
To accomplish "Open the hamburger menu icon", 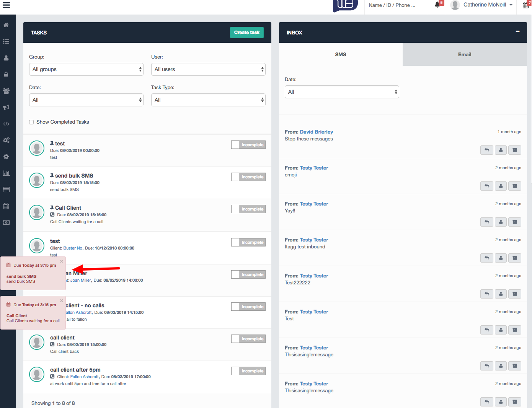I will tap(6, 5).
